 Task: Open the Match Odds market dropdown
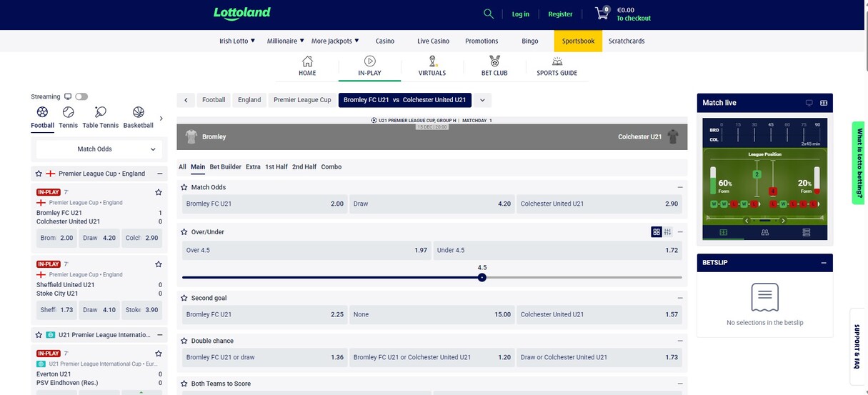pos(100,149)
